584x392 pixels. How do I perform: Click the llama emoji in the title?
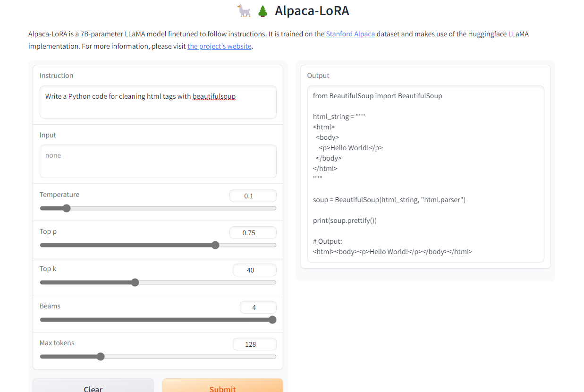[244, 10]
